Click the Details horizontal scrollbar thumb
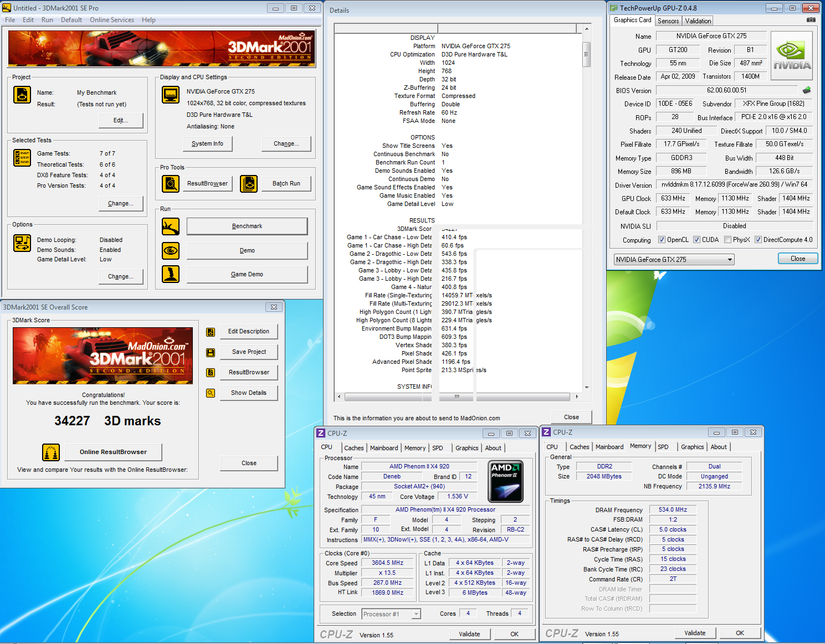 pos(457,396)
